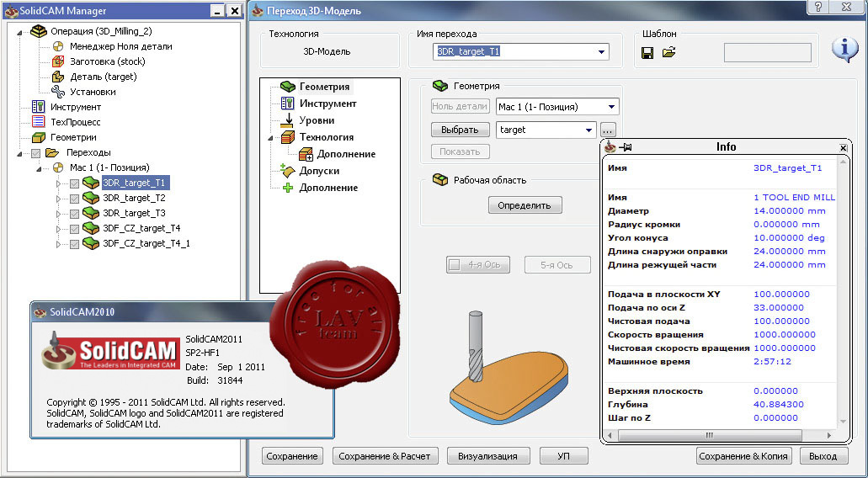The image size is (868, 478).
Task: Collapse Mac 1 (1- Позиция) tree node
Action: tap(40, 168)
